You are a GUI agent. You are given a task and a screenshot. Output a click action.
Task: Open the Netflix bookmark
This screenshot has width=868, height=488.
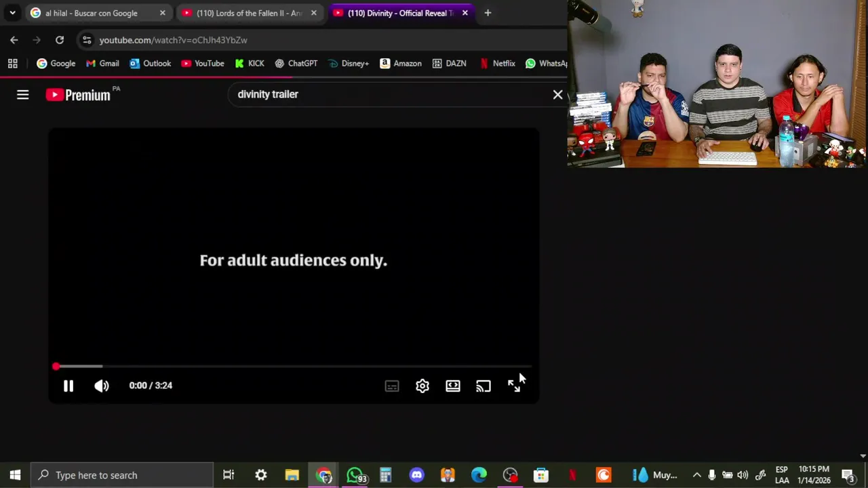click(x=497, y=64)
